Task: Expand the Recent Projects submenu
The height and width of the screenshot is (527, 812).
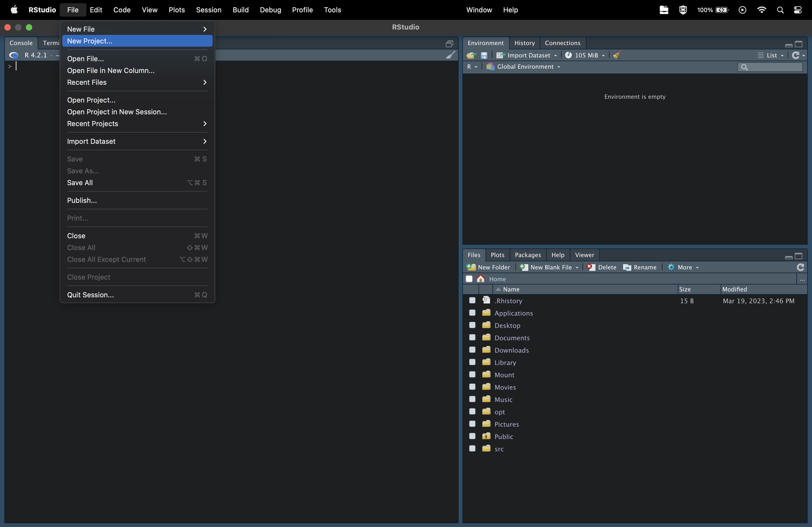Action: [137, 123]
